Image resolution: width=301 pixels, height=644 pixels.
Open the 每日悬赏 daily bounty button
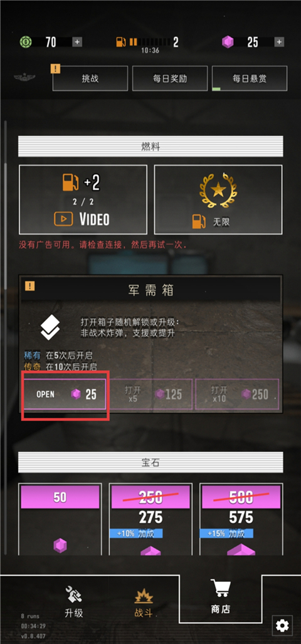[249, 78]
